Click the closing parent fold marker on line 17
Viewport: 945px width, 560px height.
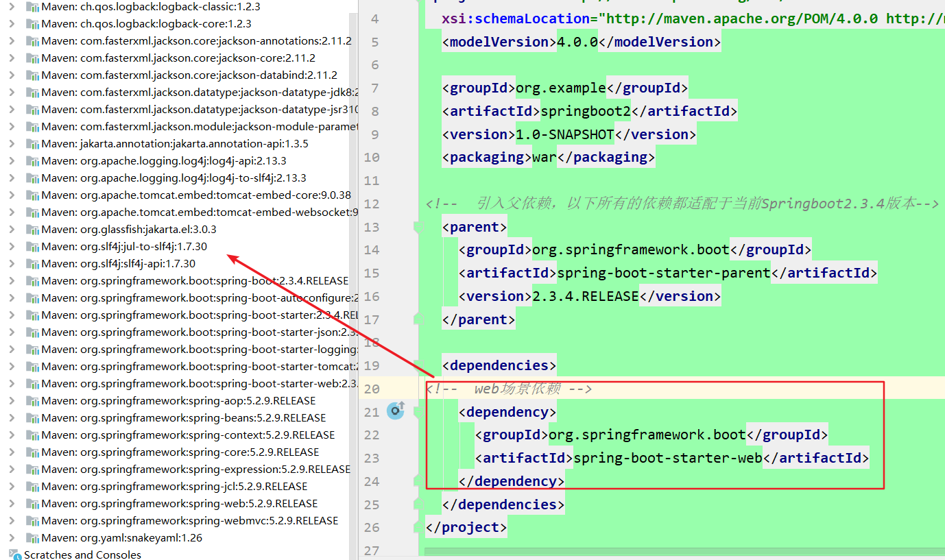[419, 319]
